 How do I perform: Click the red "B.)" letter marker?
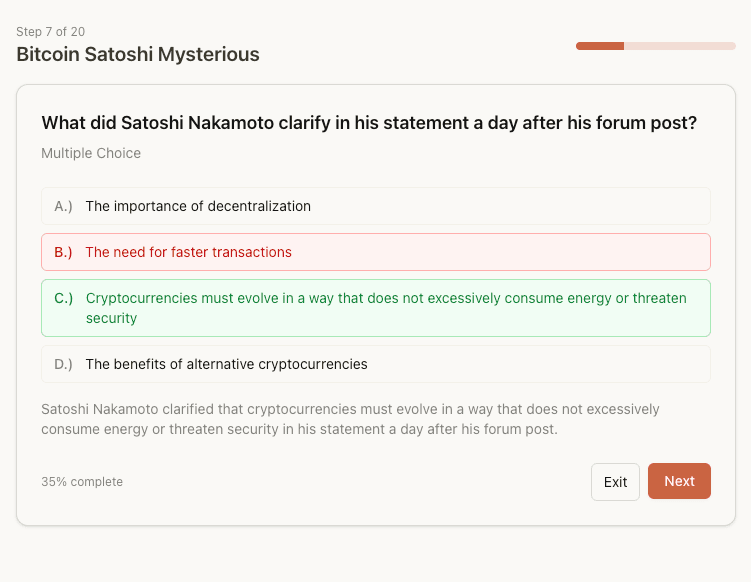(63, 252)
